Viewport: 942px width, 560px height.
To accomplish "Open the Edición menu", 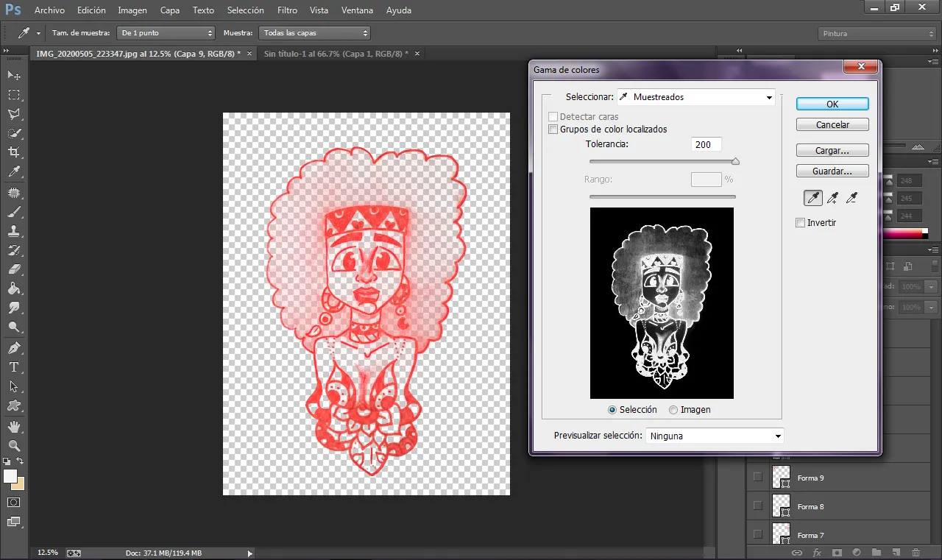I will pyautogui.click(x=91, y=10).
